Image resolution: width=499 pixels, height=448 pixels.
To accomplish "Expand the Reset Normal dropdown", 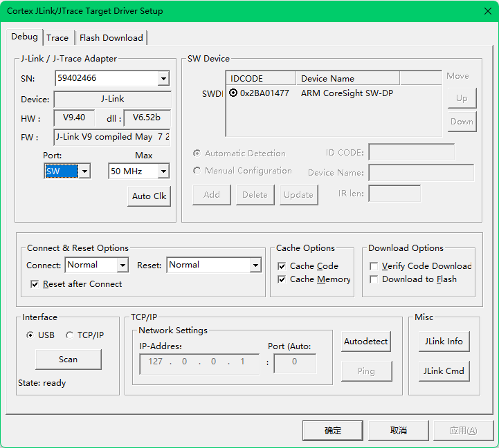I will point(255,265).
